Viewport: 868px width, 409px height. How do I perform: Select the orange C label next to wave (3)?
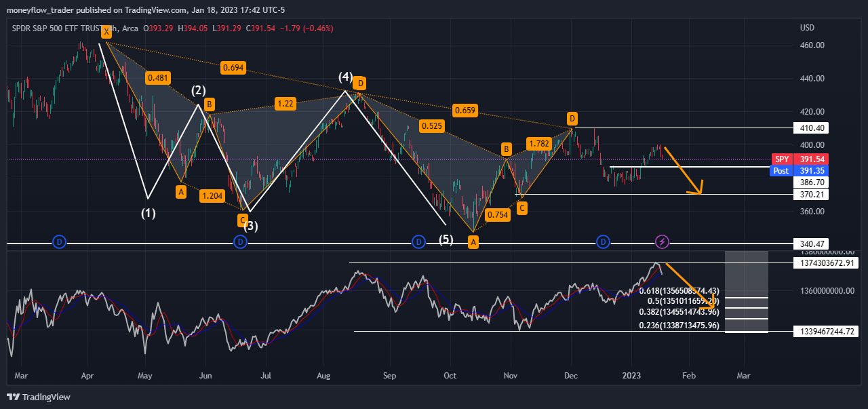pos(243,220)
